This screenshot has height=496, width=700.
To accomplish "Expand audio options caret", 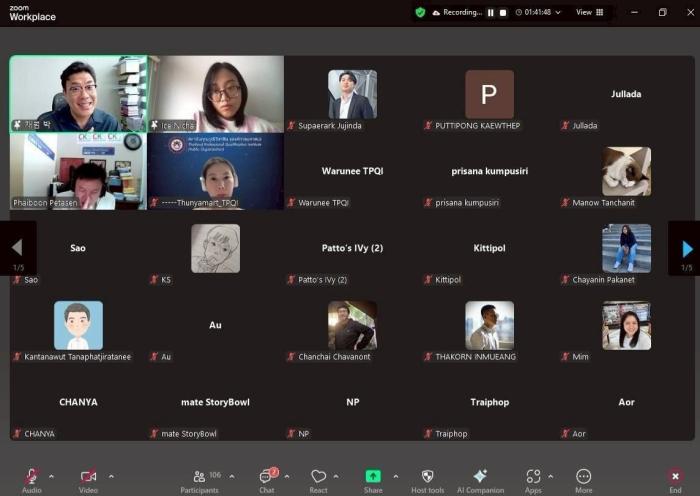I will [x=52, y=476].
